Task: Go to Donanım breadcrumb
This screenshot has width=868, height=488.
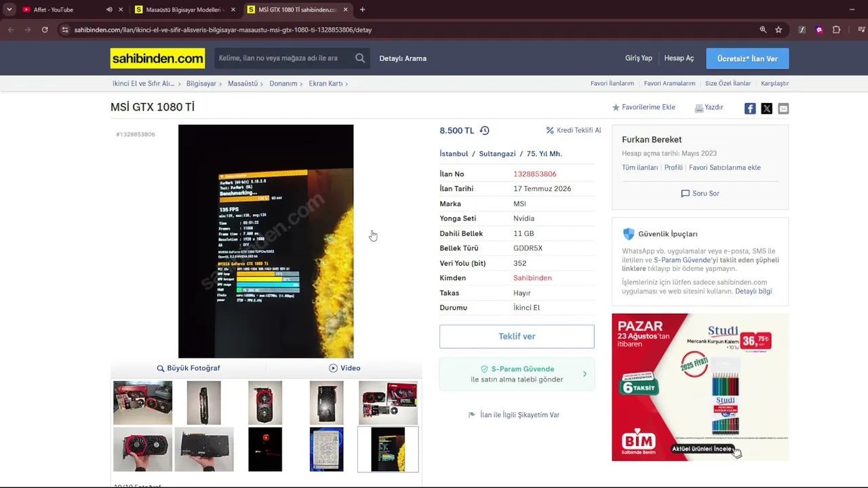Action: click(x=283, y=83)
